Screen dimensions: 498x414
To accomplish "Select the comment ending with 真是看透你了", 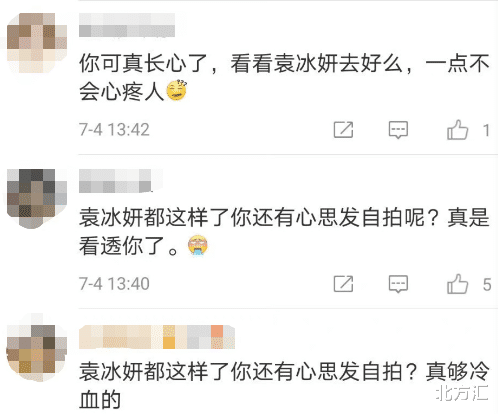I will (284, 231).
